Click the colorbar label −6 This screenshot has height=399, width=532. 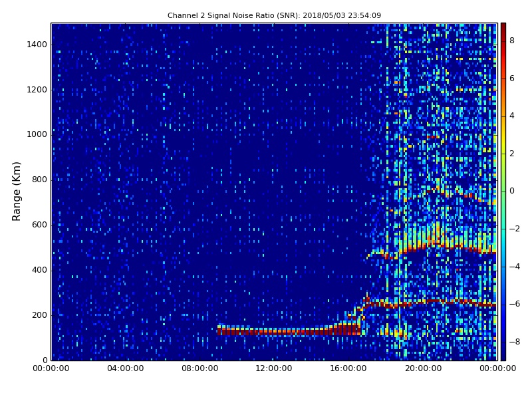click(515, 304)
